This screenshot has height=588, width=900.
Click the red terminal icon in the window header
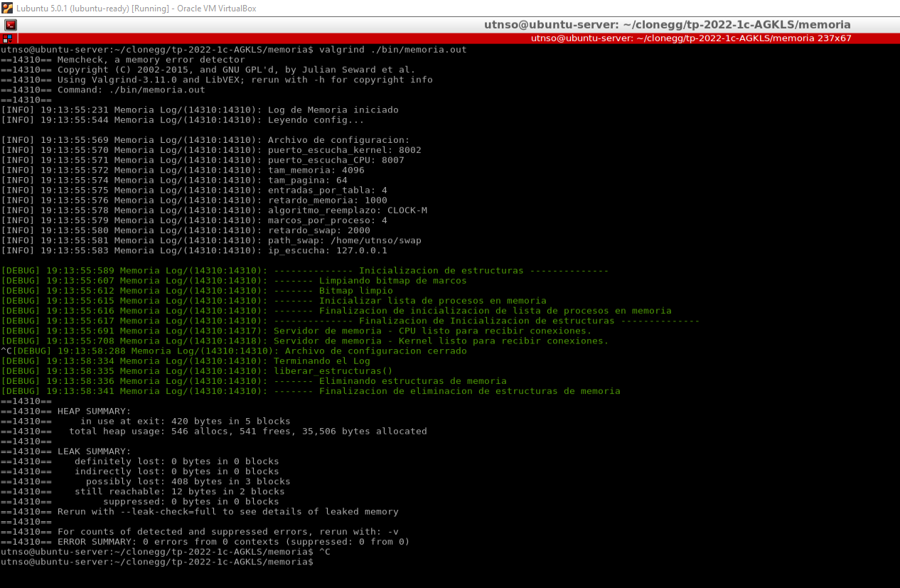pyautogui.click(x=11, y=25)
